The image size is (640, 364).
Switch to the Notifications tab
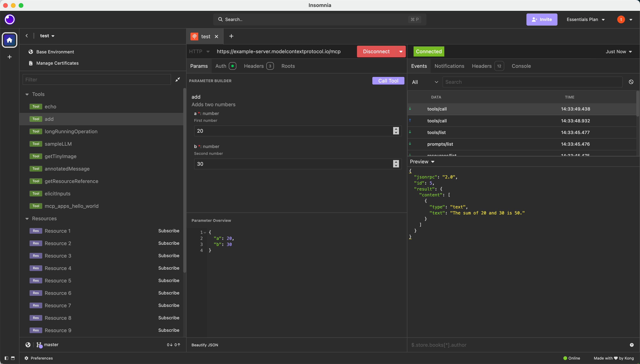449,66
